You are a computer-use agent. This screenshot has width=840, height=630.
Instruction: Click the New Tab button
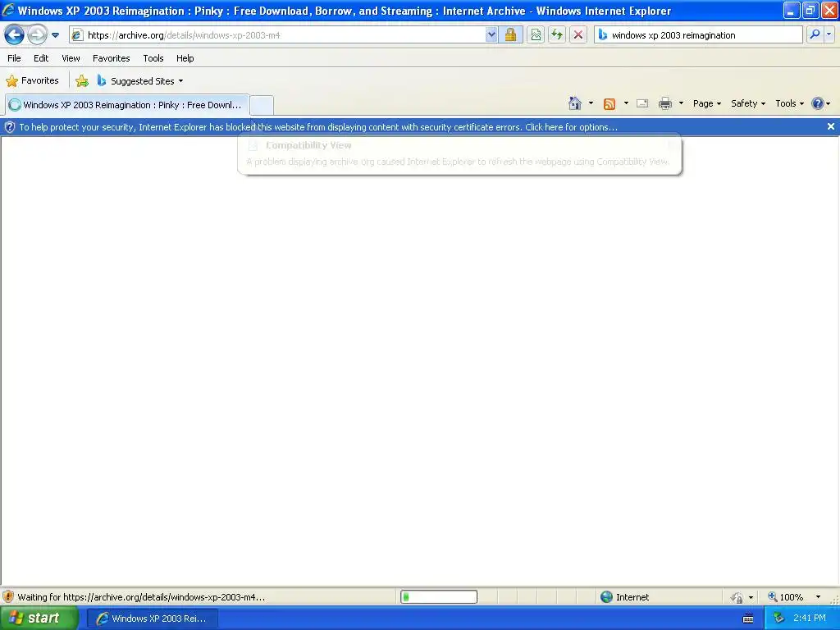(262, 105)
